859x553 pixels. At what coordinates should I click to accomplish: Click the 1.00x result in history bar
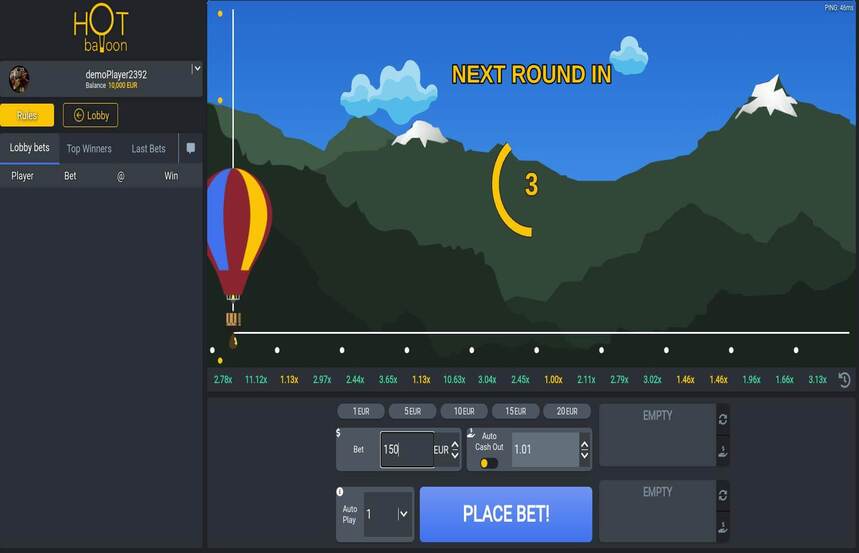point(553,379)
